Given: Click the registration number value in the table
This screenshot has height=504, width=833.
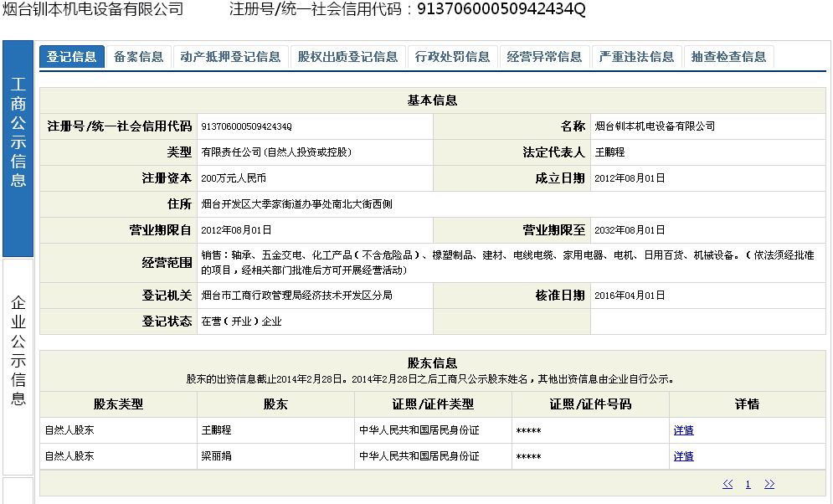Looking at the screenshot, I should click(x=246, y=126).
